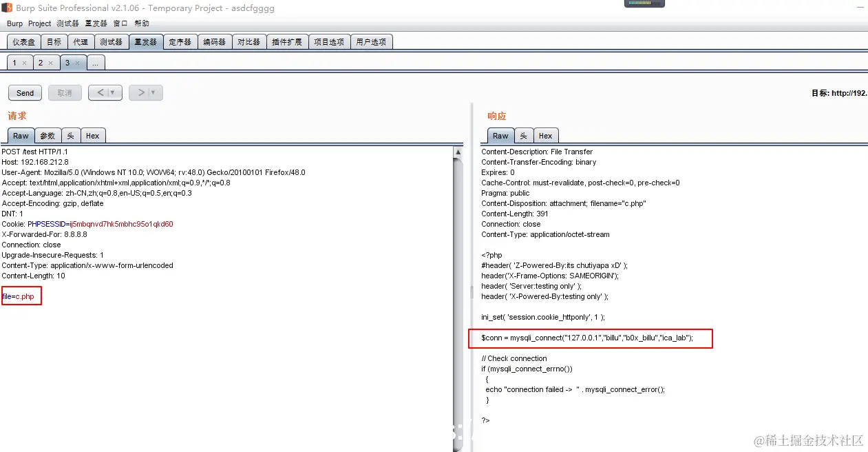Image resolution: width=868 pixels, height=452 pixels.
Task: Select the response Hex tab
Action: [x=546, y=136]
